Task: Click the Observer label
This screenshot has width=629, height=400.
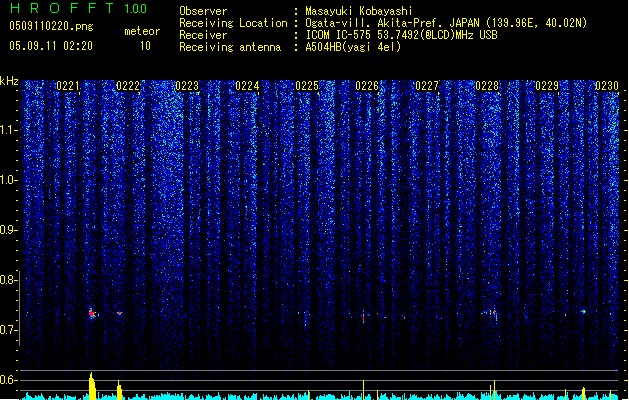Action: [x=203, y=11]
